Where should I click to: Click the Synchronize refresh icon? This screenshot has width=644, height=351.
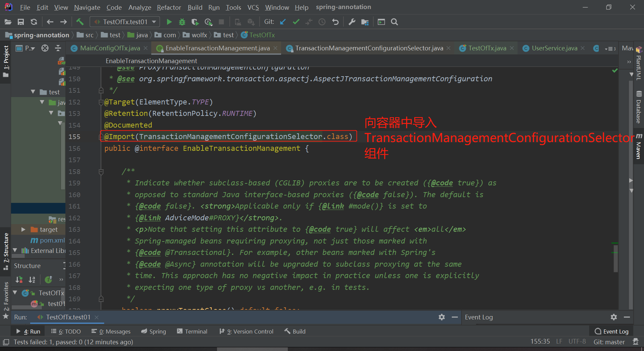34,22
